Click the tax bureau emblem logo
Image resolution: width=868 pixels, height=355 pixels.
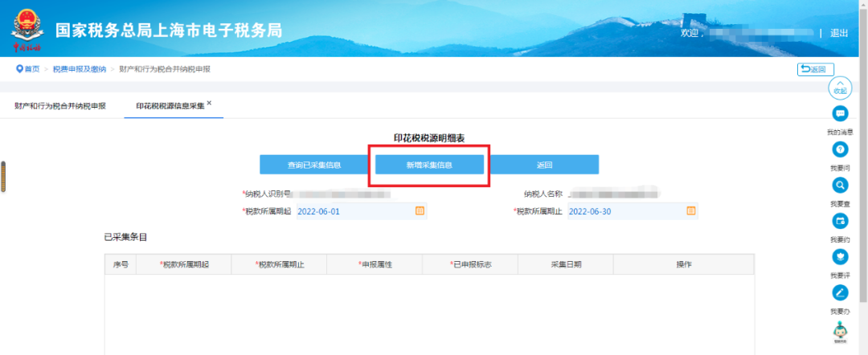27,29
